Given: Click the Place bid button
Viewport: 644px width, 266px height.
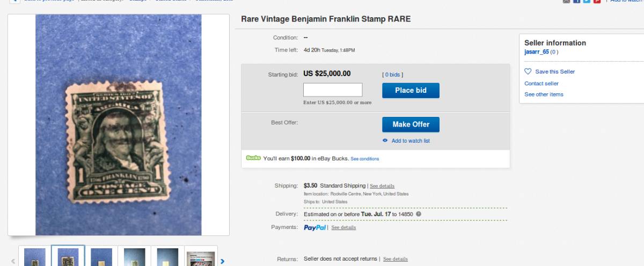Looking at the screenshot, I should pyautogui.click(x=411, y=90).
